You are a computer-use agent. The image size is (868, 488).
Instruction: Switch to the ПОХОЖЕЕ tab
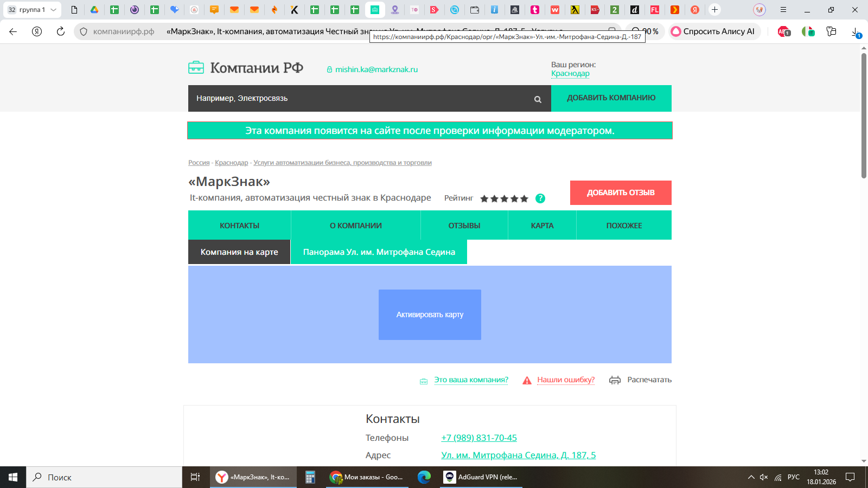point(624,225)
